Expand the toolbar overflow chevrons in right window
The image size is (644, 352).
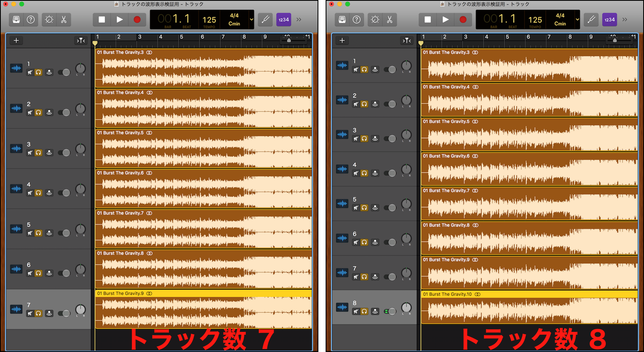[625, 20]
